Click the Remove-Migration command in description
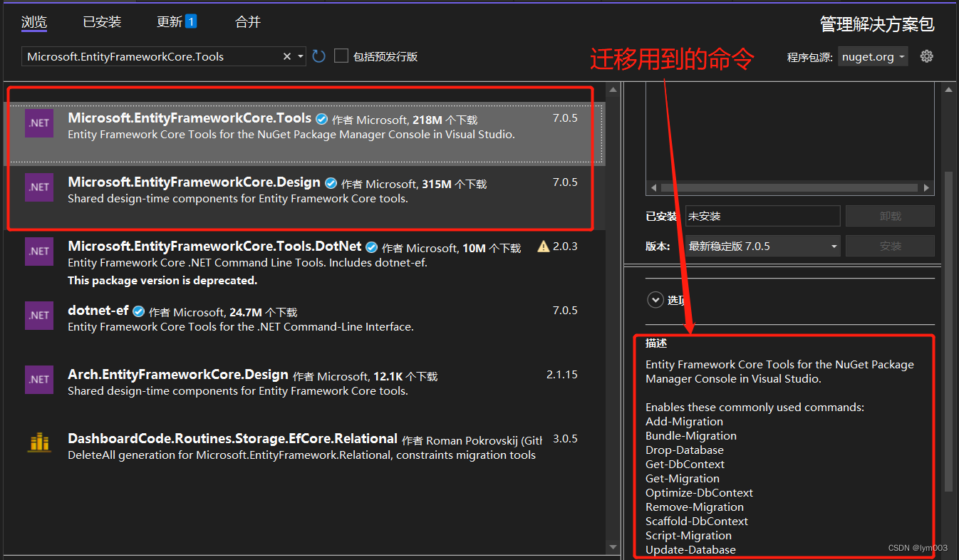This screenshot has height=560, width=959. [695, 507]
